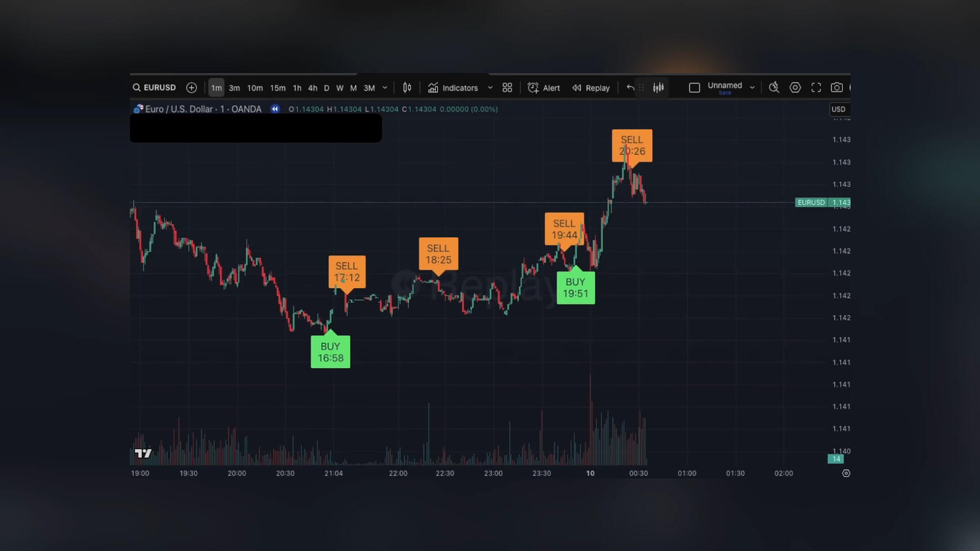980x551 pixels.
Task: Open the Unnamed layout dropdown arrow
Action: click(x=752, y=88)
